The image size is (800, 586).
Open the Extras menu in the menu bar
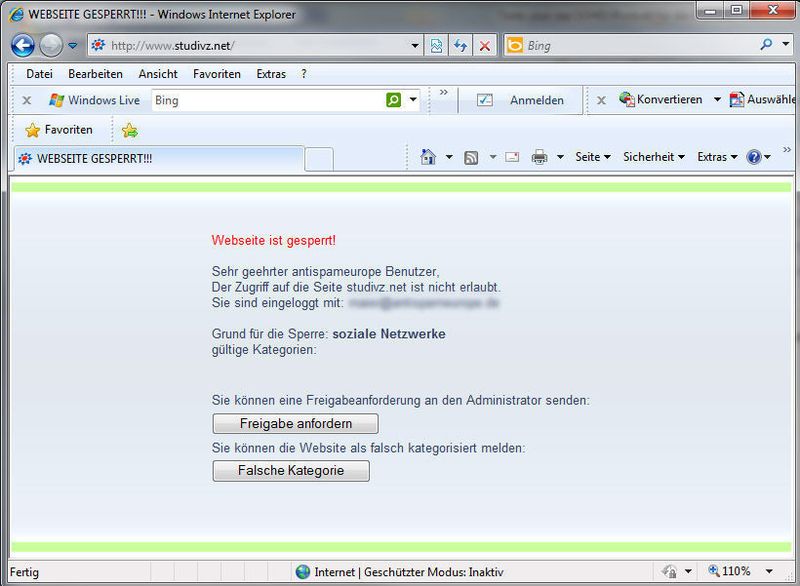click(x=271, y=74)
